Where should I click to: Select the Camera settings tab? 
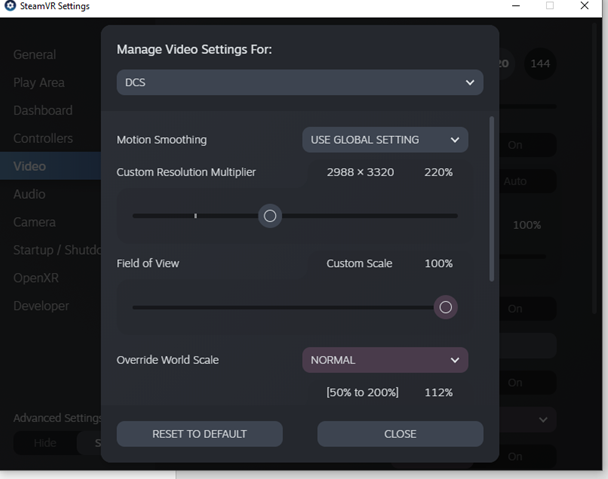coord(35,222)
